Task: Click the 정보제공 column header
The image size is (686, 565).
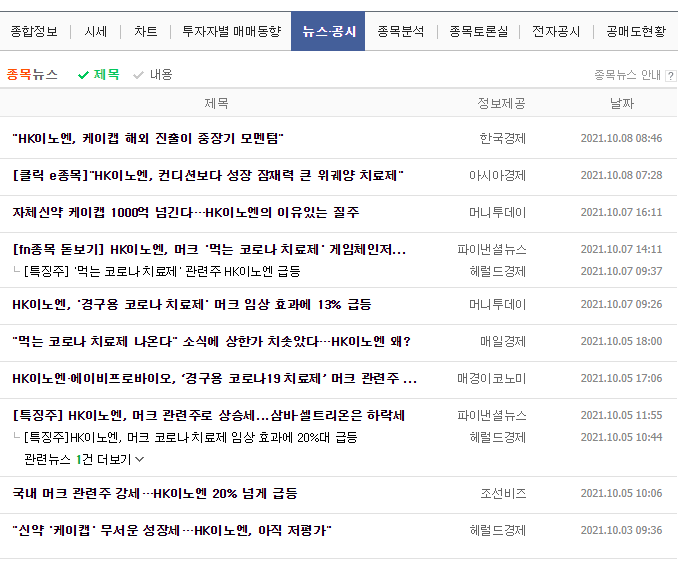Action: (501, 103)
